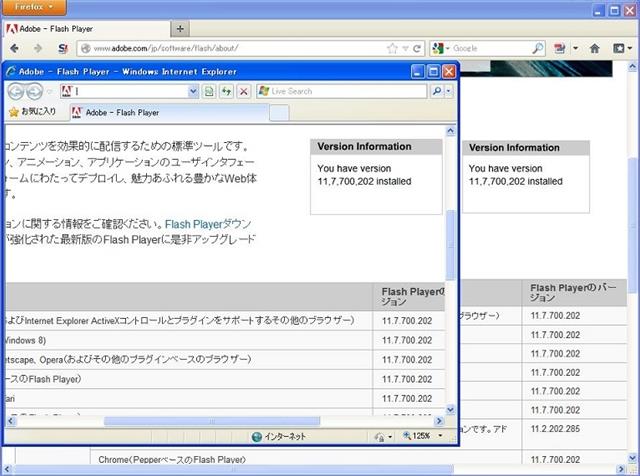Click the IE Live Search box
Image resolution: width=640 pixels, height=476 pixels.
pos(342,91)
